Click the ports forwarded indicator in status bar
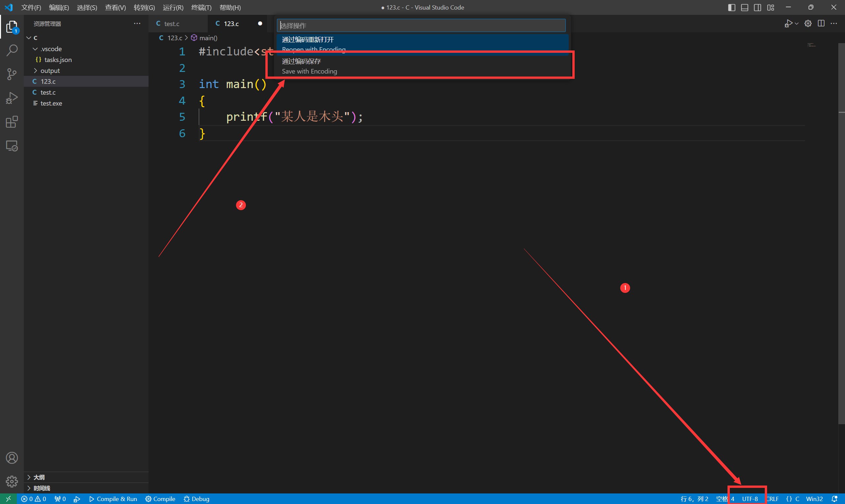Viewport: 845px width, 504px height. [60, 499]
